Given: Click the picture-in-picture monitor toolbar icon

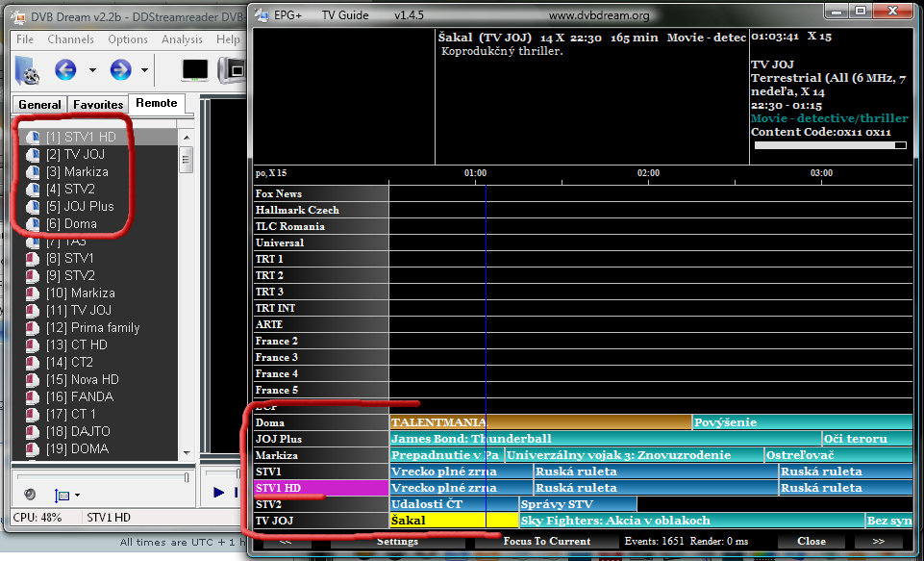Looking at the screenshot, I should (x=233, y=70).
